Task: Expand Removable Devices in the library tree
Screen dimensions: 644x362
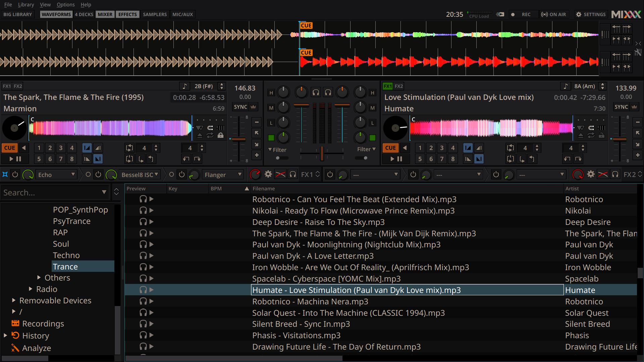Action: point(14,300)
